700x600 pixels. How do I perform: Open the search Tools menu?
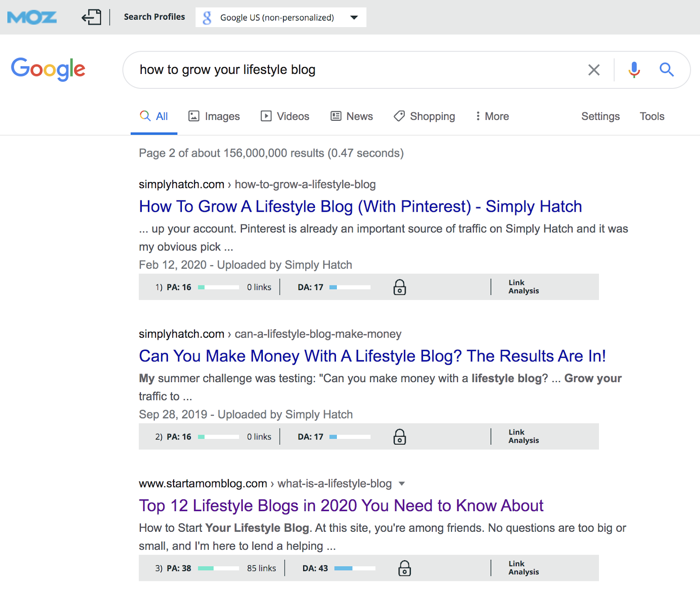652,116
